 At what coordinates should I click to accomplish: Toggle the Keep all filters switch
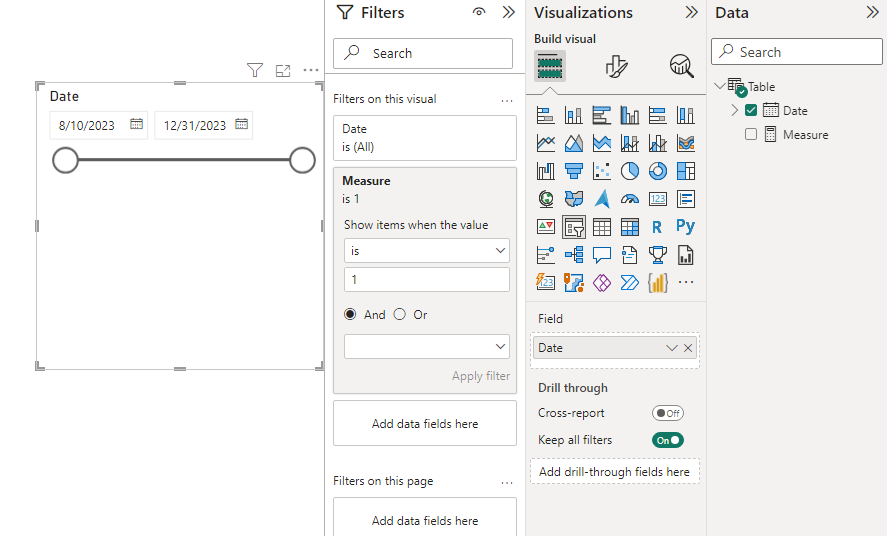coord(668,440)
